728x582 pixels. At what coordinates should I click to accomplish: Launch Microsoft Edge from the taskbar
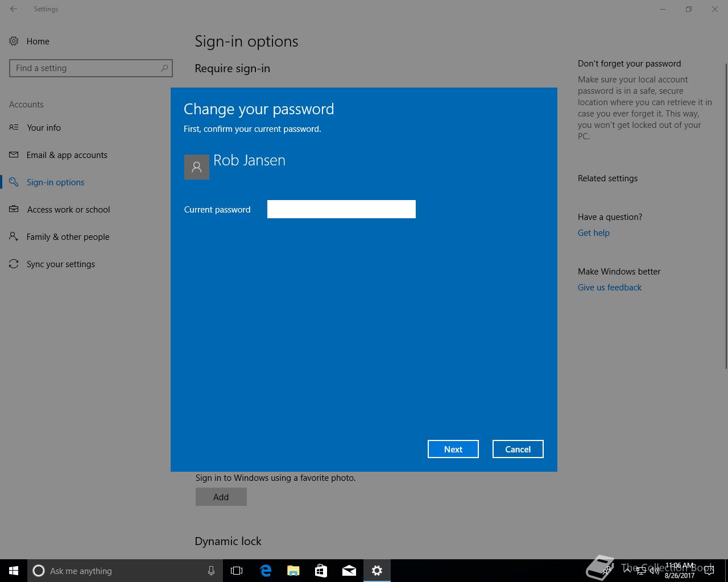coord(266,571)
